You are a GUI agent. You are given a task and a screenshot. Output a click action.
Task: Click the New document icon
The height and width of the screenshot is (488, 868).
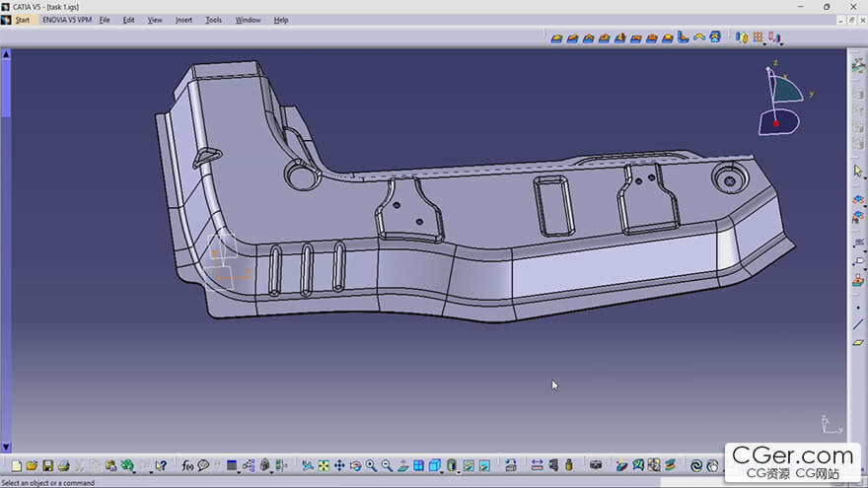[16, 466]
